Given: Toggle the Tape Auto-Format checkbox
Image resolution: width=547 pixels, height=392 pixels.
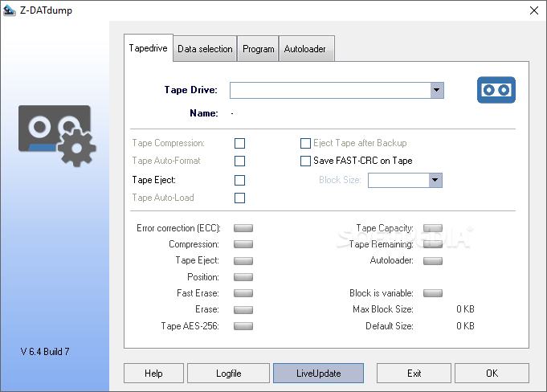Looking at the screenshot, I should point(239,161).
